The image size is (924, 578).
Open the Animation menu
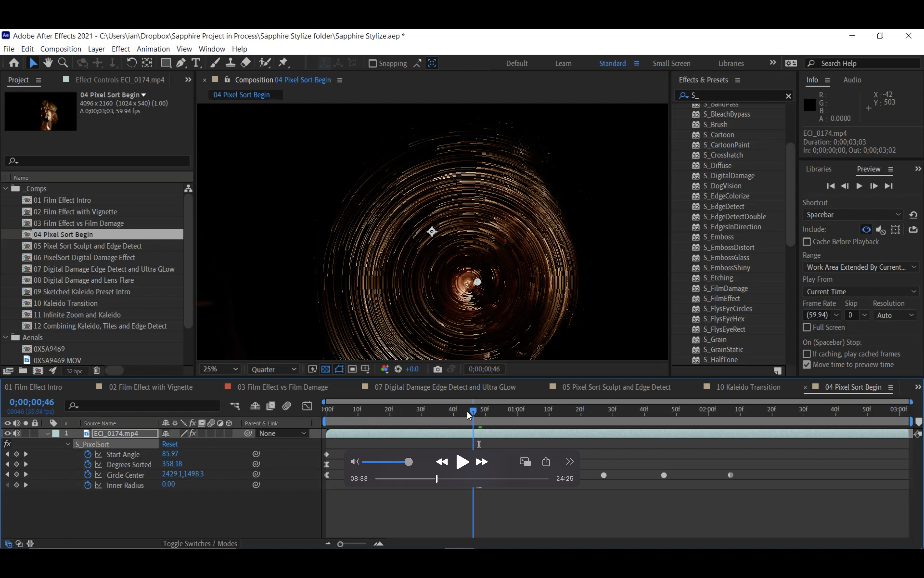pyautogui.click(x=153, y=49)
